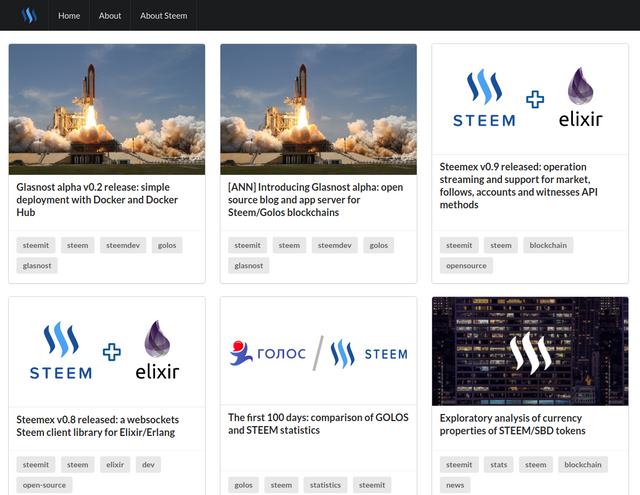Select opensource tag on Steemex v0.9 card
Viewport: 640px width, 495px height.
point(466,266)
